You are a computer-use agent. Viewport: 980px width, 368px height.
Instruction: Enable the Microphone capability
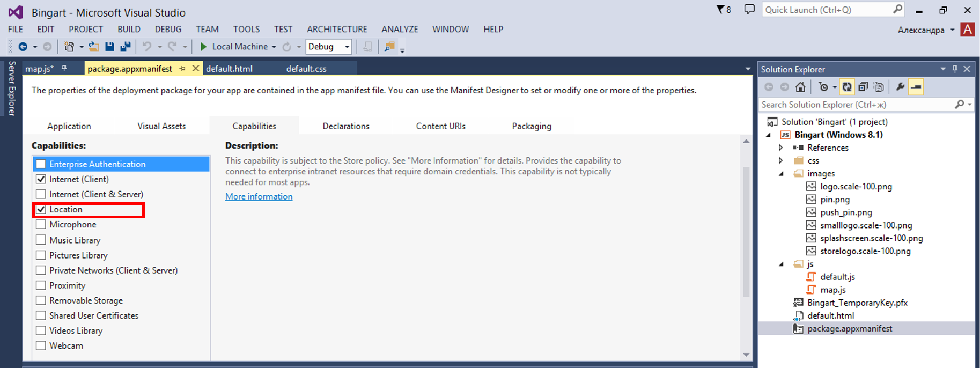click(x=41, y=224)
